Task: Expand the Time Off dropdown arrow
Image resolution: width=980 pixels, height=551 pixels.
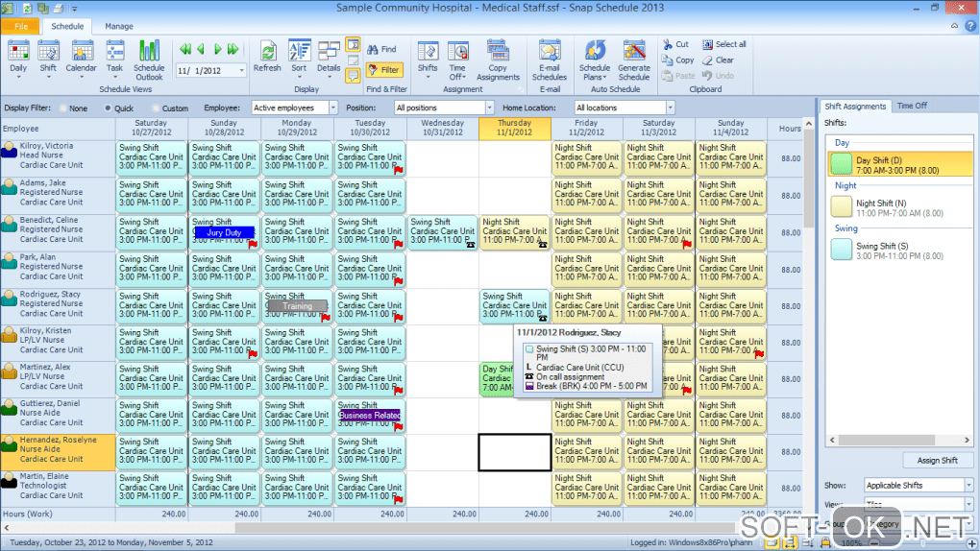Action: (x=465, y=78)
